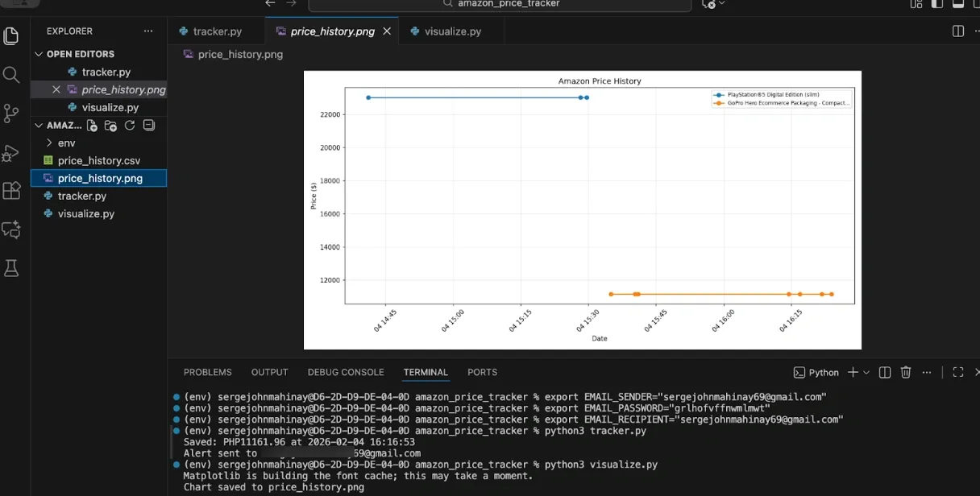Image resolution: width=980 pixels, height=496 pixels.
Task: Split the terminal panel
Action: tap(884, 372)
